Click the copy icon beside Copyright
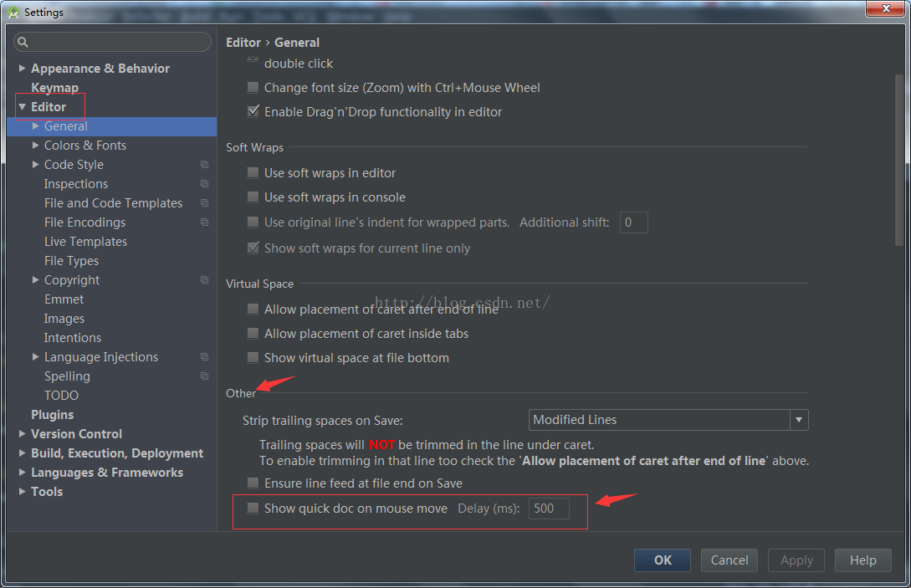This screenshot has width=911, height=588. (x=204, y=280)
